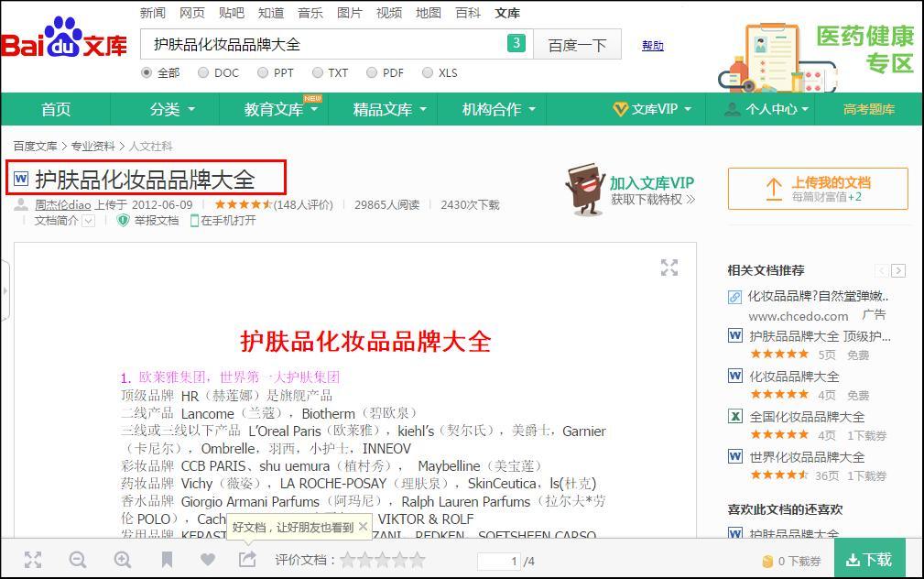Screen dimensions: 924x579
Task: Bookmark the document from bottom toolbar
Action: (168, 560)
